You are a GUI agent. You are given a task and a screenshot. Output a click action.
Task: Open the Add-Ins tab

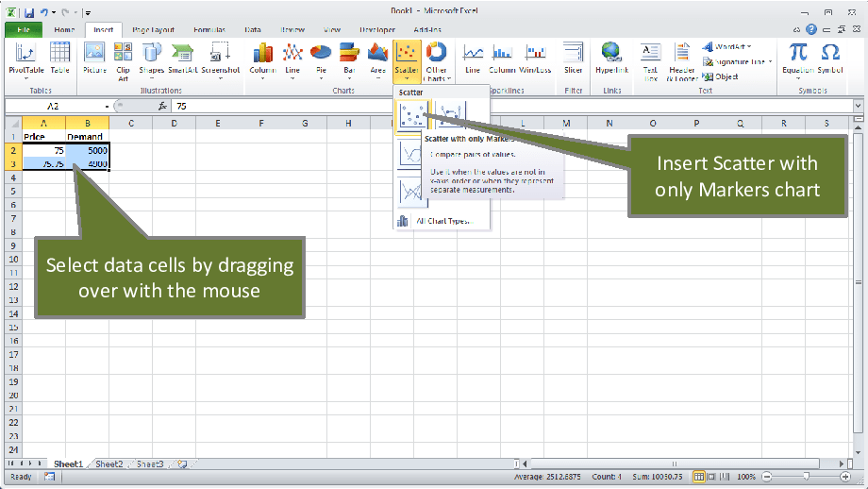[x=427, y=30]
